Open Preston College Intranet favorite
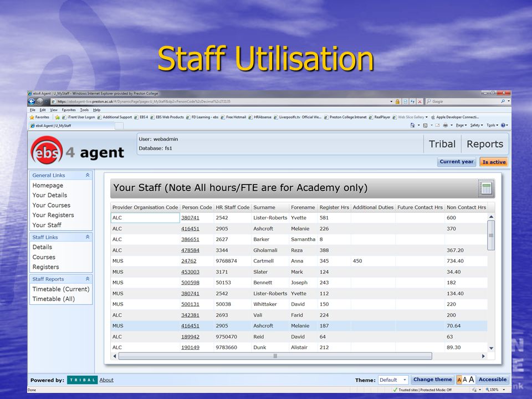 (345, 117)
